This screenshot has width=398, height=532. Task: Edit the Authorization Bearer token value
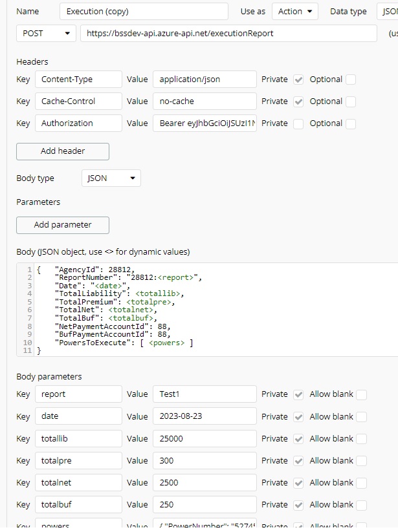[205, 123]
